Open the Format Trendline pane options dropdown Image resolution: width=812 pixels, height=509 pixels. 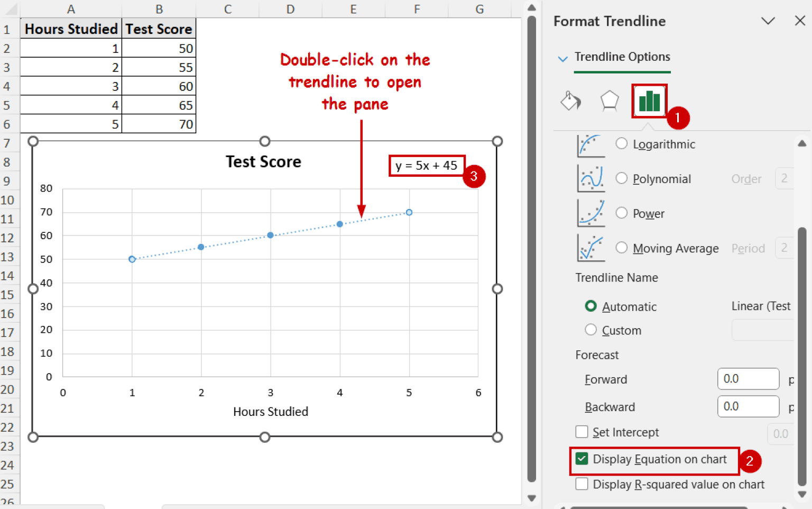pos(768,21)
